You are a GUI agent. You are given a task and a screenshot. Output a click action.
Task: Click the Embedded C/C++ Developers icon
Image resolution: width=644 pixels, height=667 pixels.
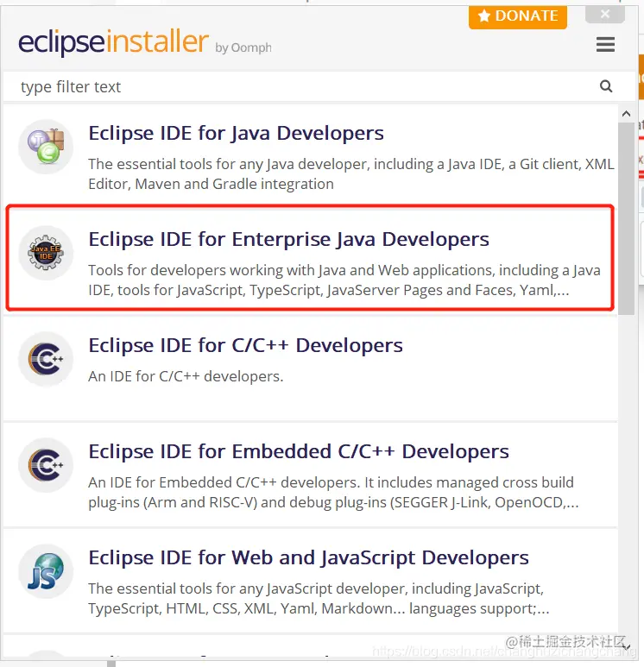[46, 465]
